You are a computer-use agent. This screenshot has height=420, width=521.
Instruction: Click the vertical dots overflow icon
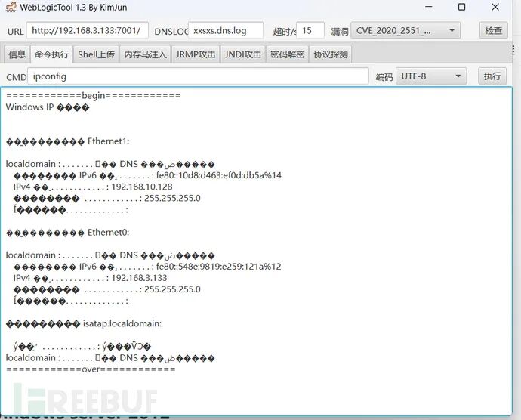513,50
